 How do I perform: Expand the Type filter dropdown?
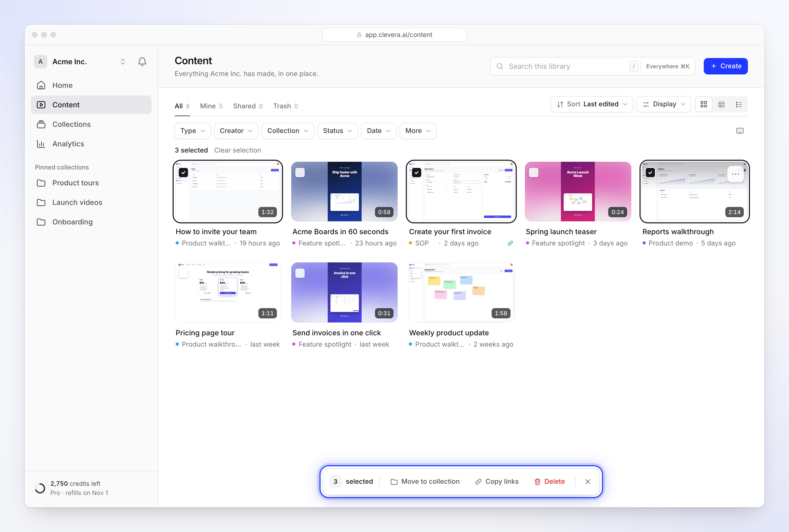(x=193, y=131)
